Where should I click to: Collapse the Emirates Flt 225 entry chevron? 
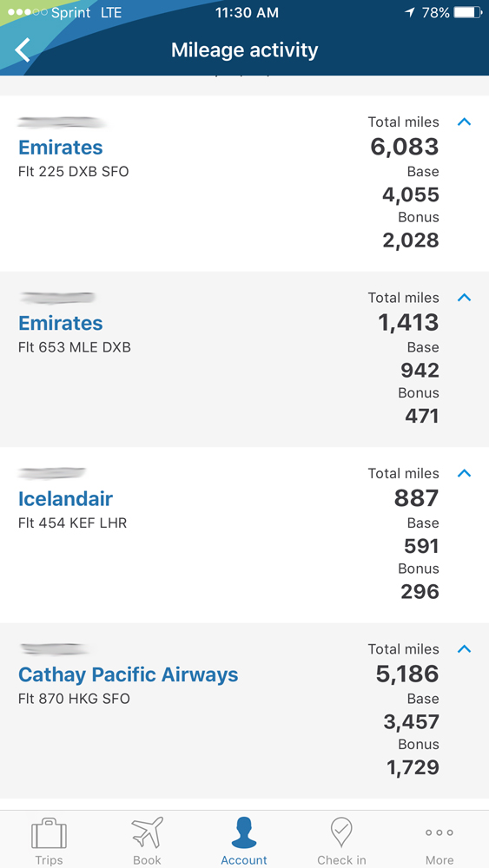click(x=464, y=122)
